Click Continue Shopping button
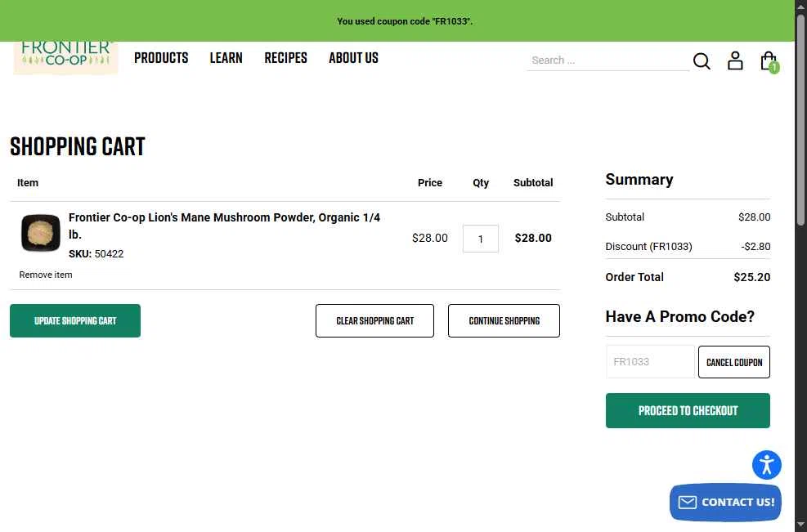This screenshot has width=807, height=532. pos(504,320)
